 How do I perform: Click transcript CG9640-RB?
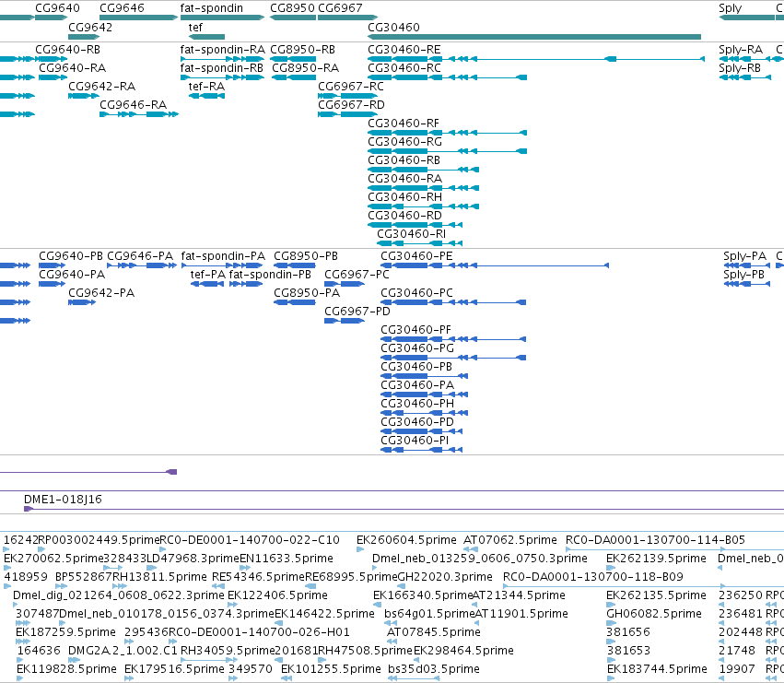pos(67,50)
